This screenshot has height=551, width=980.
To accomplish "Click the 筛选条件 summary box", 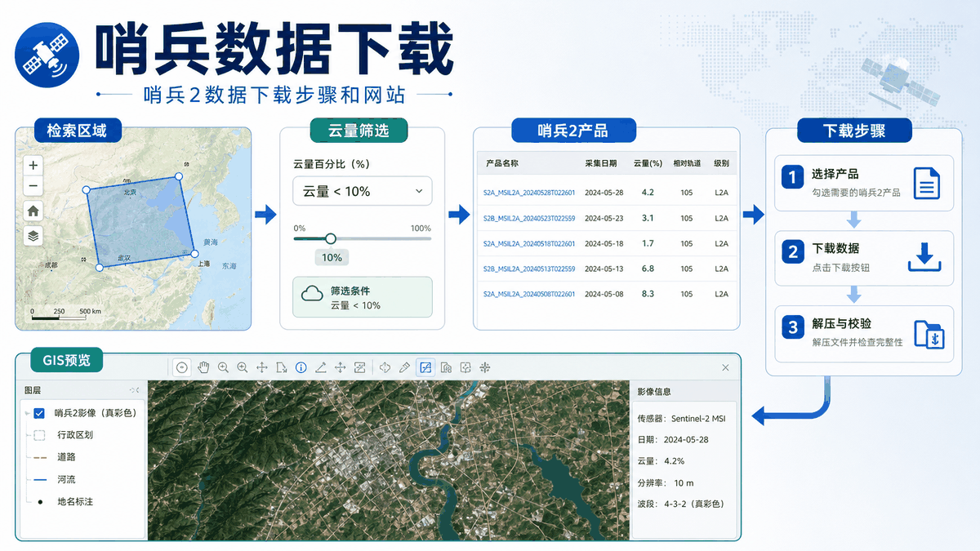I will click(363, 297).
